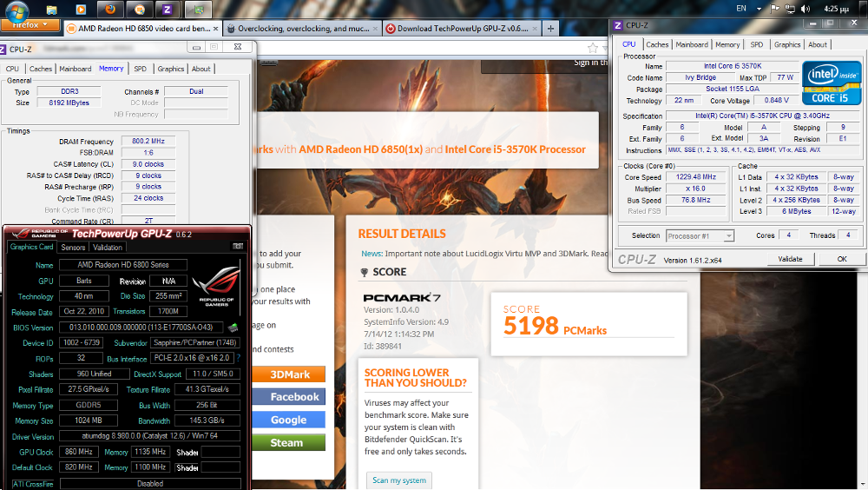Click the EN language indicator in the tray

tap(741, 9)
